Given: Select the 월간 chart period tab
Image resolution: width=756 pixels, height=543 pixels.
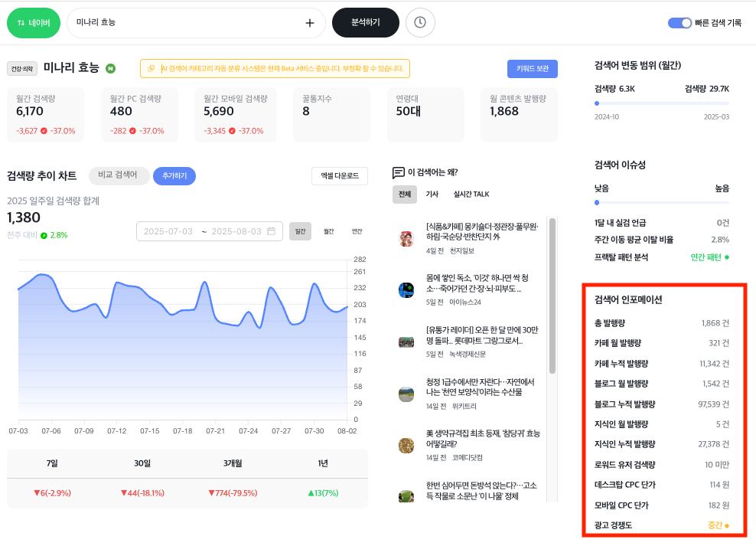Looking at the screenshot, I should coord(328,231).
